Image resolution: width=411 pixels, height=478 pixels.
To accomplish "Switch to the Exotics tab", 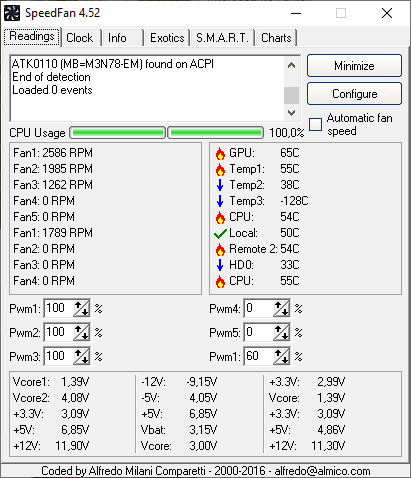I will [x=167, y=38].
